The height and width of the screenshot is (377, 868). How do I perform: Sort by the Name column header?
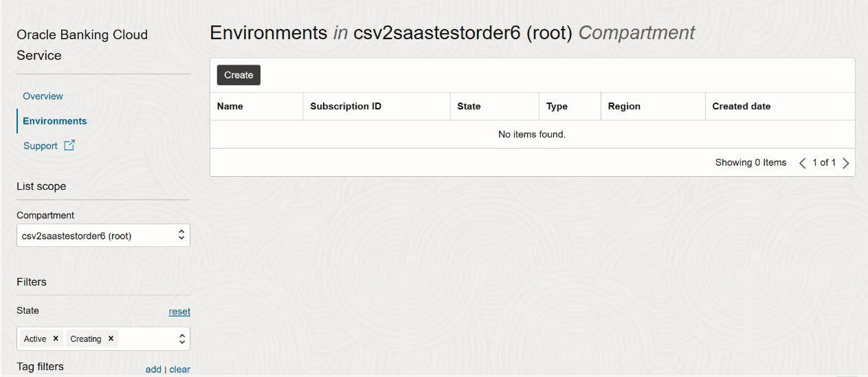click(x=230, y=107)
